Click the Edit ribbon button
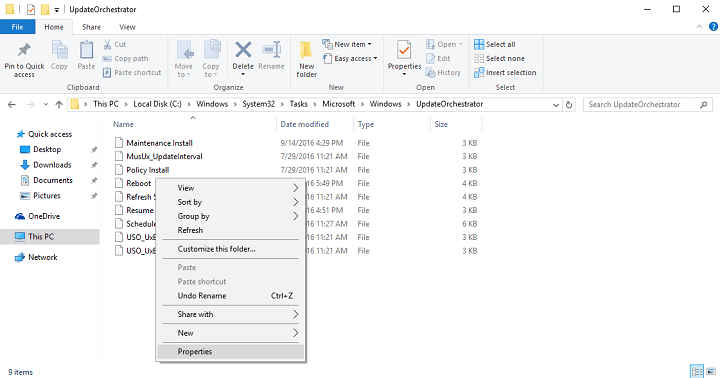This screenshot has width=720, height=378. tap(439, 58)
